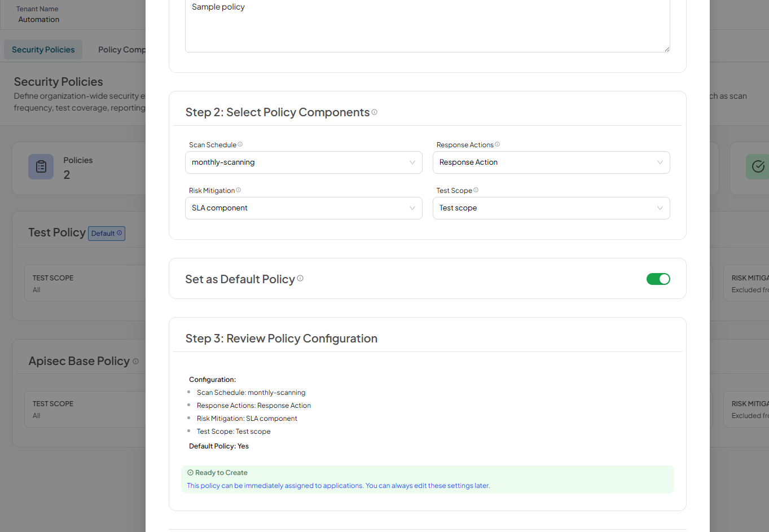Switch to Security Policies tab
Screen dimensions: 769x532
point(43,50)
